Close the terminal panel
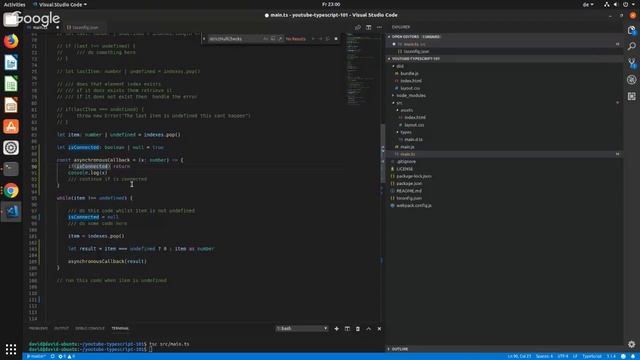 tap(379, 329)
